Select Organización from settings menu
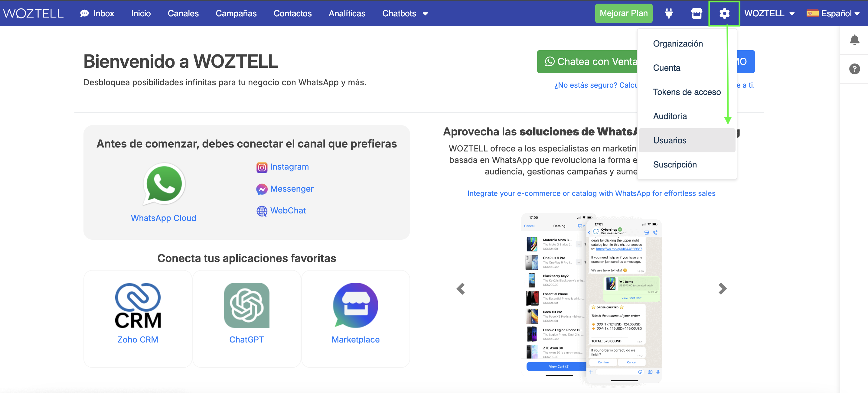 point(687,44)
